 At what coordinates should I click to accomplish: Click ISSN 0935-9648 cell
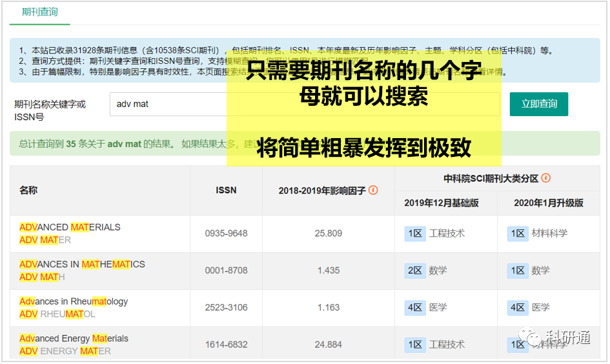coord(226,234)
